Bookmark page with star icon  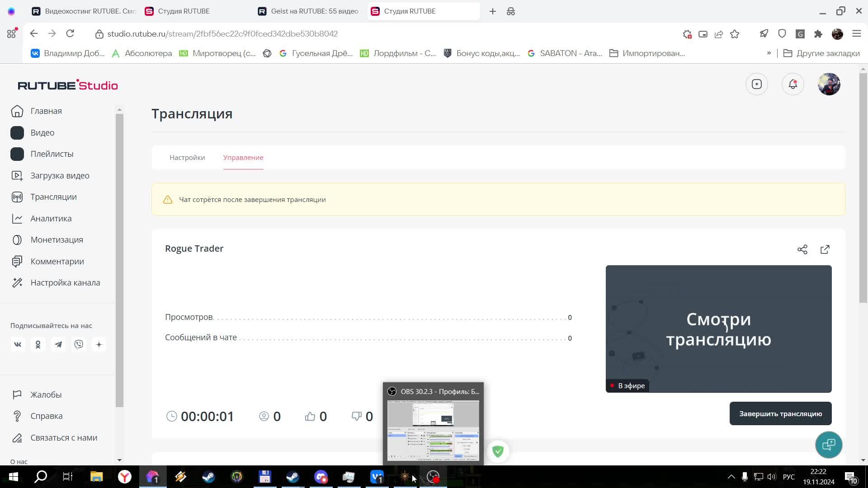coord(735,34)
